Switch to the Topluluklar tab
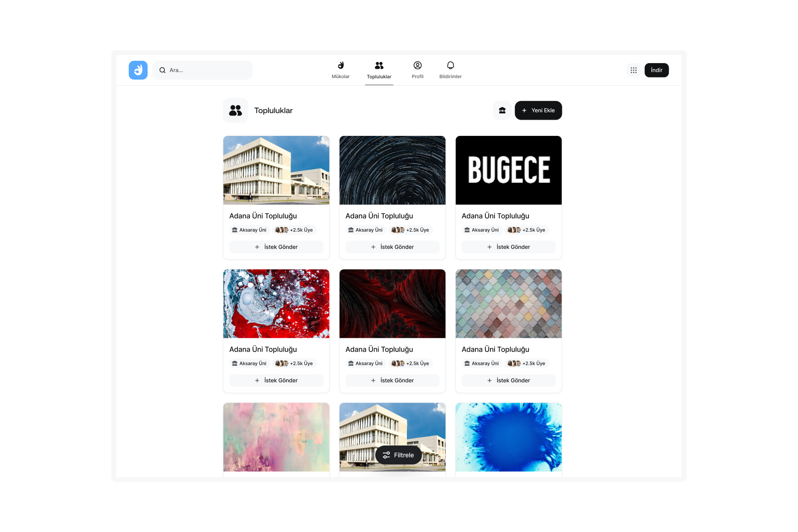Viewport: 798px width, 532px height. pyautogui.click(x=379, y=70)
